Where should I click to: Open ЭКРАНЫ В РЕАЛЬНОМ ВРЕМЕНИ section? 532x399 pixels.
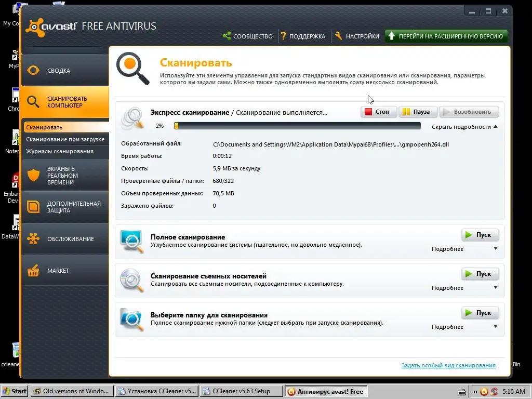tap(65, 175)
